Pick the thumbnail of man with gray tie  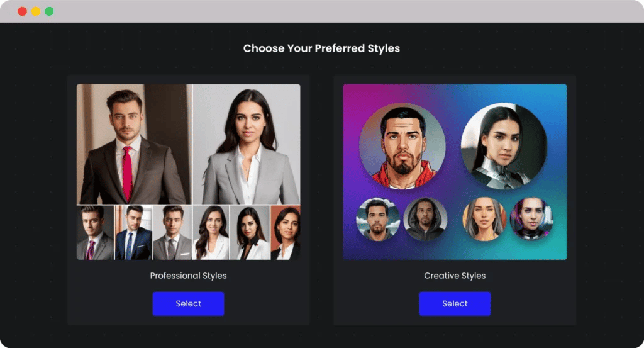tap(172, 233)
